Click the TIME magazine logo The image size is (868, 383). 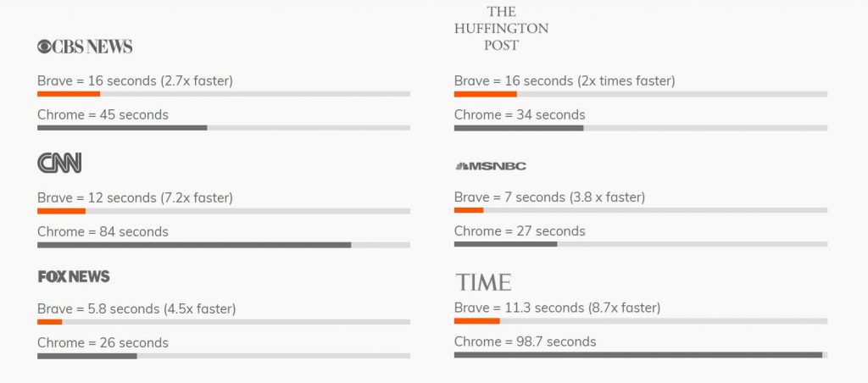[x=483, y=282]
